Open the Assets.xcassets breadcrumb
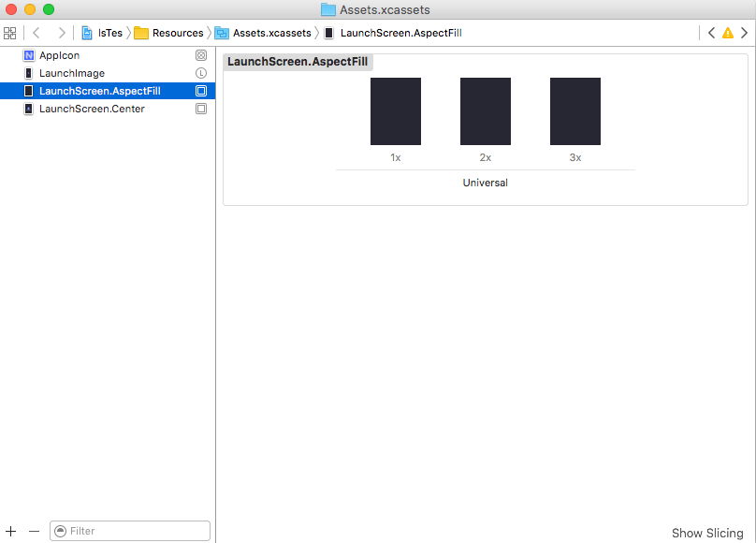This screenshot has height=543, width=756. coord(263,33)
